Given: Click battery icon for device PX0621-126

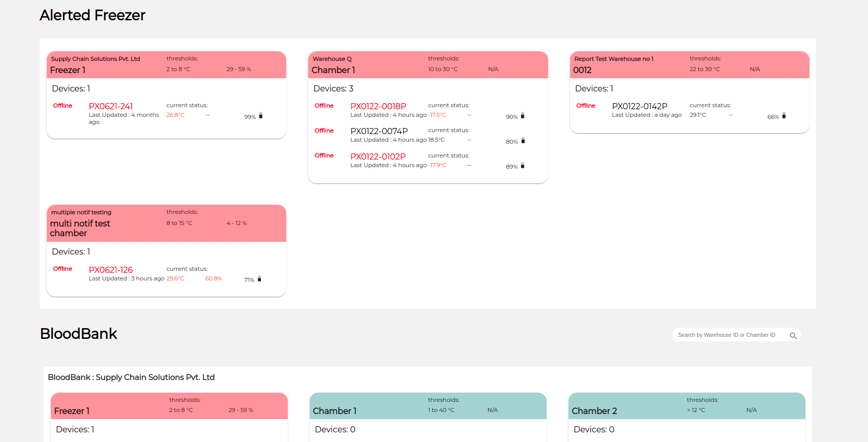Looking at the screenshot, I should click(259, 279).
